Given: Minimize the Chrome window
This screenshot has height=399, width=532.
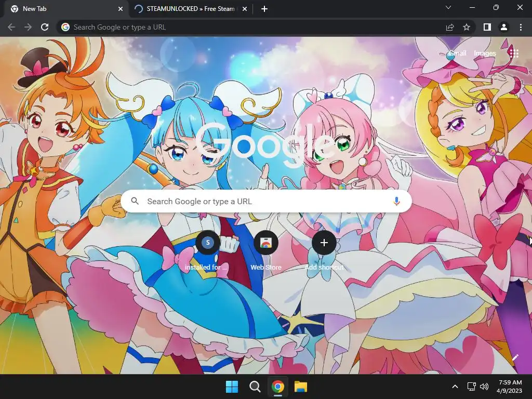Looking at the screenshot, I should click(x=472, y=7).
